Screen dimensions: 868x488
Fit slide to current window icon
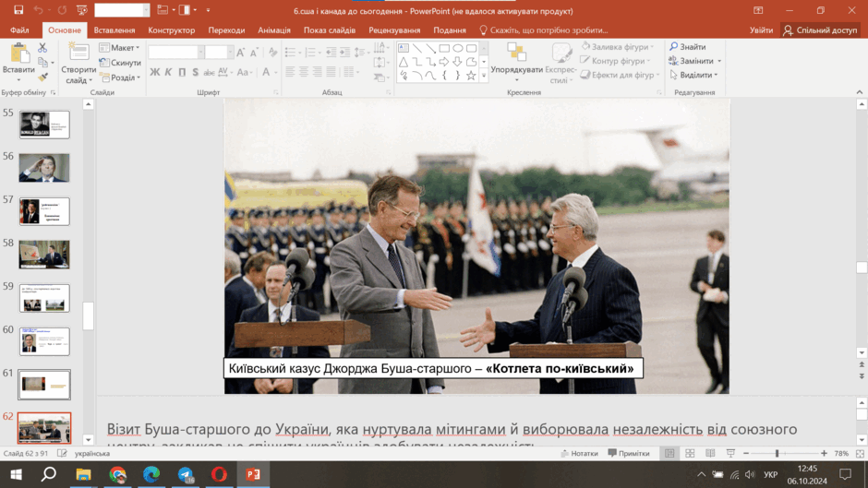point(860,453)
